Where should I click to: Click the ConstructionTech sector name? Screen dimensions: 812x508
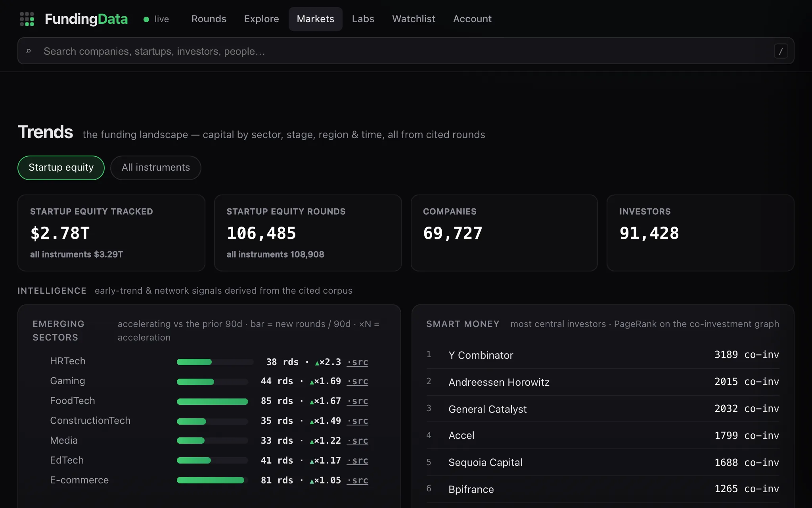(90, 421)
